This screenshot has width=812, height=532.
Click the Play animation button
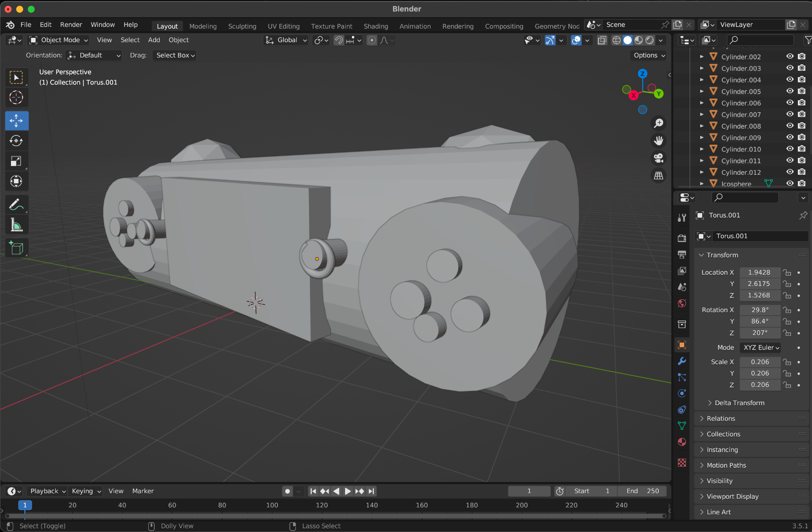(x=348, y=491)
